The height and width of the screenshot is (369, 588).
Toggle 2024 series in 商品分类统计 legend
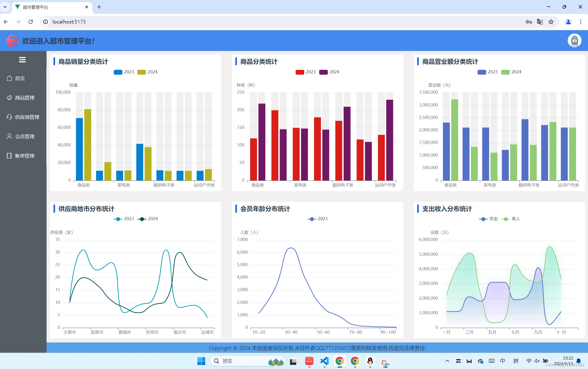click(329, 72)
